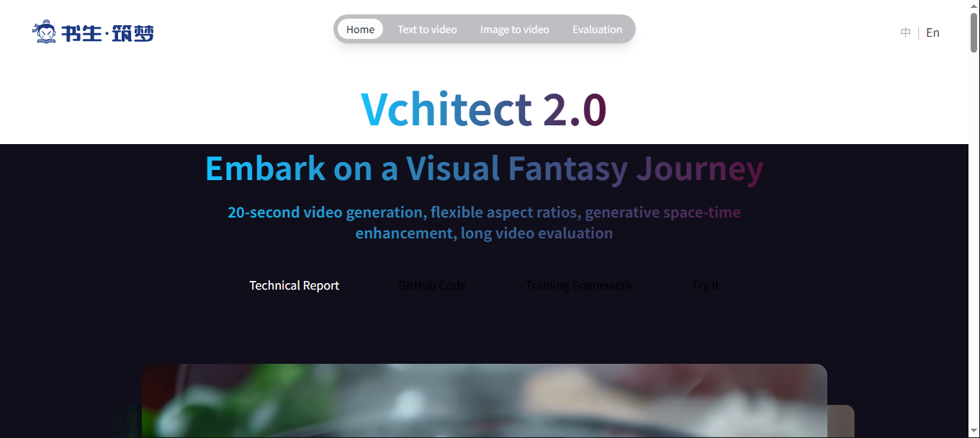Click the 'Embark on a Visual Fantasy Journey' heading
Image resolution: width=980 pixels, height=438 pixels.
point(484,169)
